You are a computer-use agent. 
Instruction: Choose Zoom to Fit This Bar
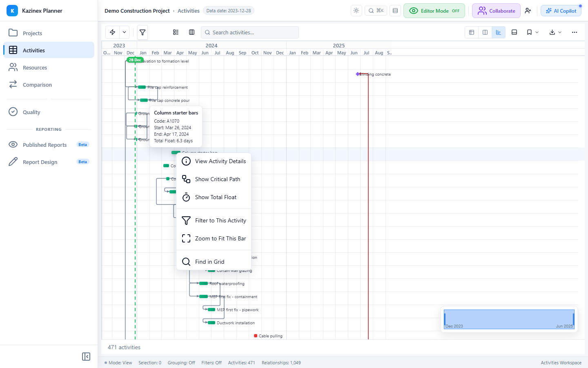coord(214,238)
